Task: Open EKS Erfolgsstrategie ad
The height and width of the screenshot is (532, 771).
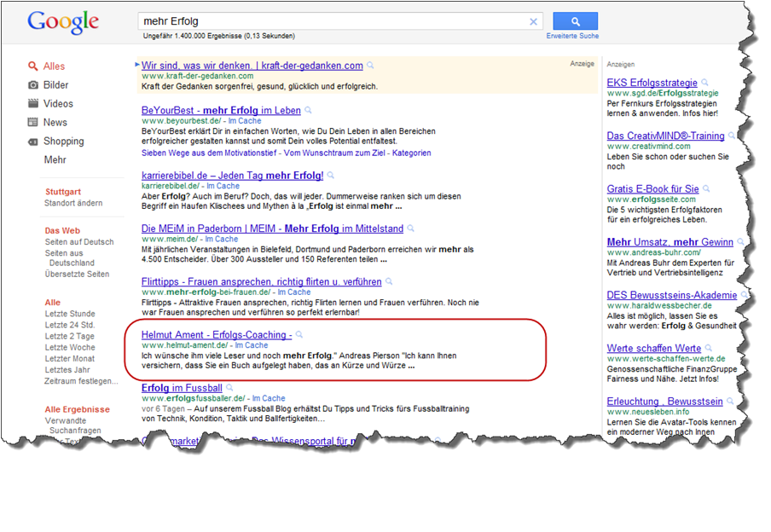Action: click(652, 83)
